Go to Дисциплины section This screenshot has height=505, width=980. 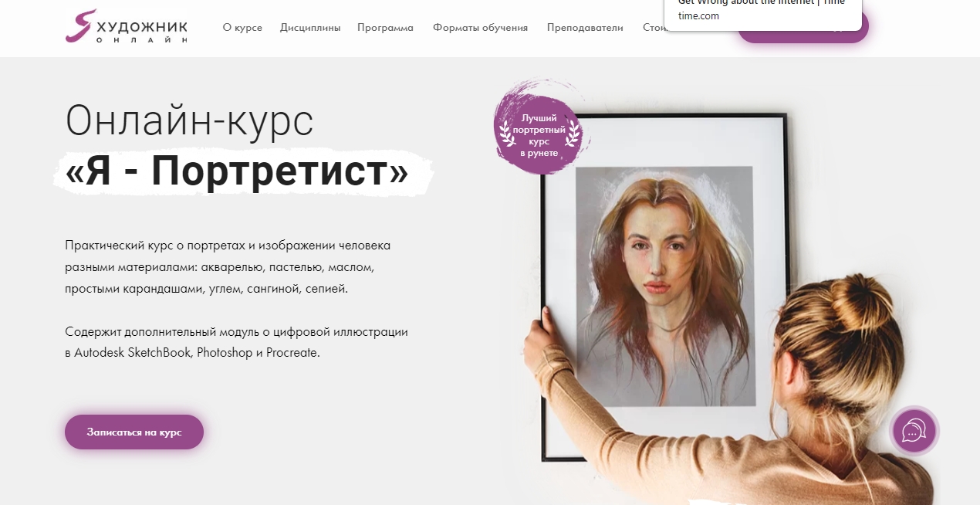tap(310, 28)
